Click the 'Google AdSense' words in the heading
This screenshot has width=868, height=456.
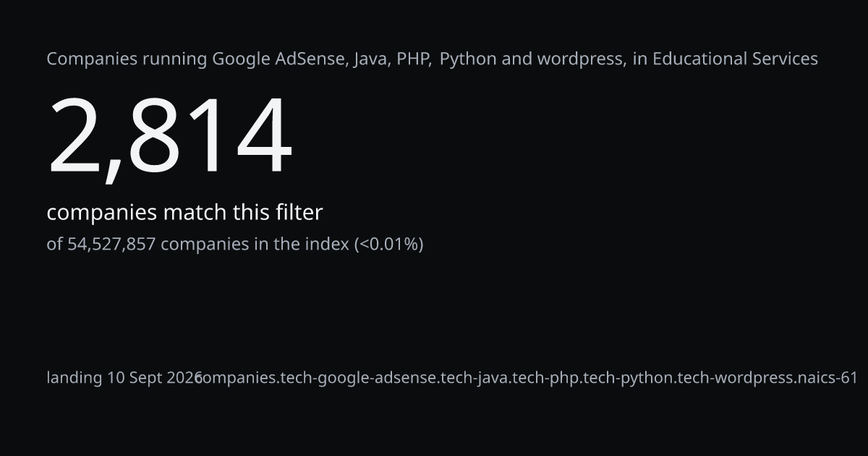279,59
